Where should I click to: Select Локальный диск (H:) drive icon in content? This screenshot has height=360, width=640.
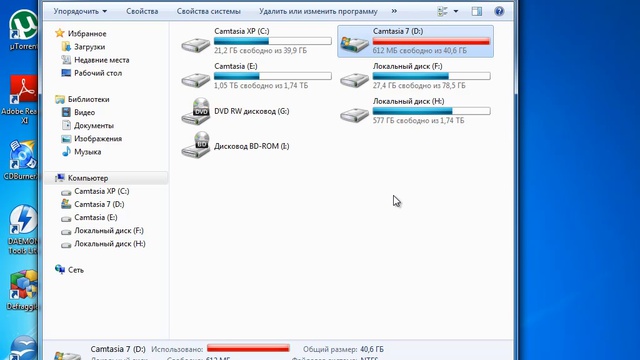(354, 114)
